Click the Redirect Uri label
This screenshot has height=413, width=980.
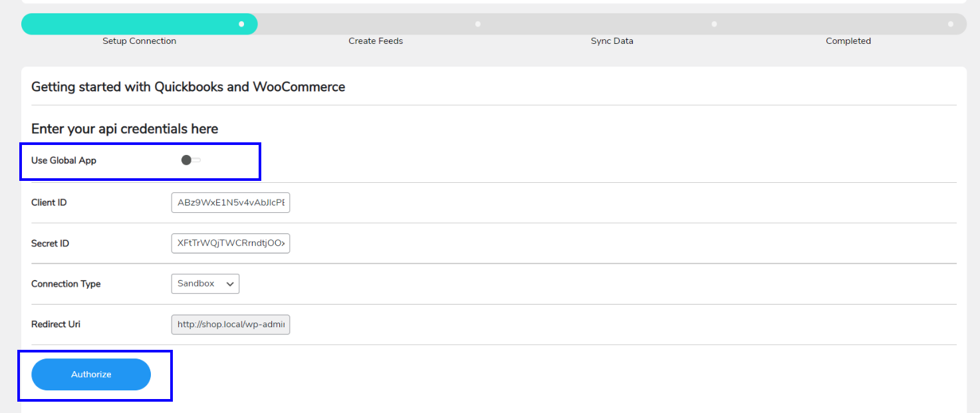tap(56, 325)
